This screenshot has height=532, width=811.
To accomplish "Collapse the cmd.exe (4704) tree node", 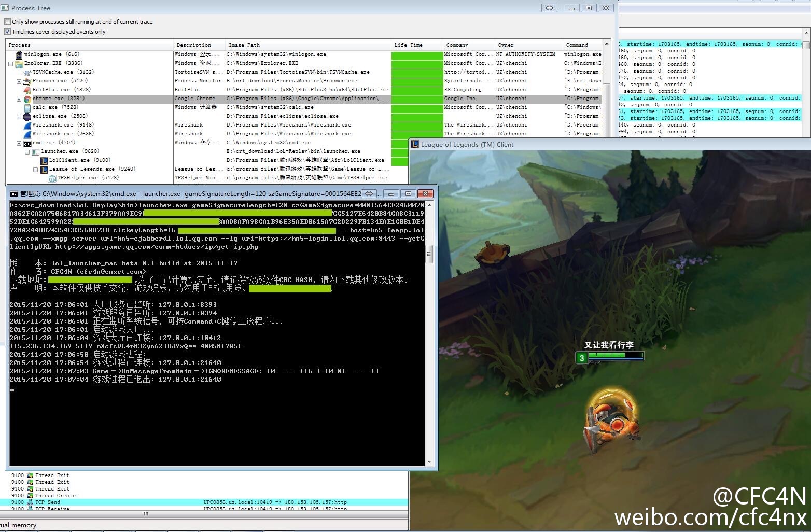I will (x=19, y=143).
